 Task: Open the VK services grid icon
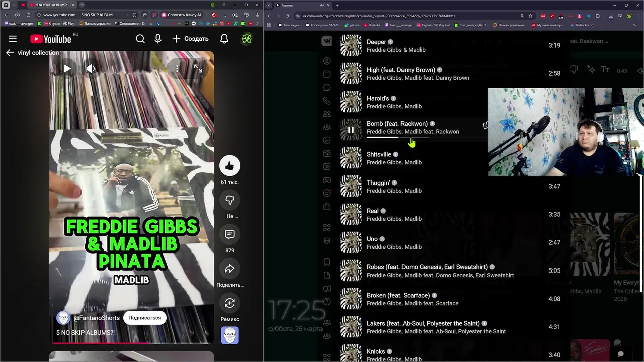point(327,228)
